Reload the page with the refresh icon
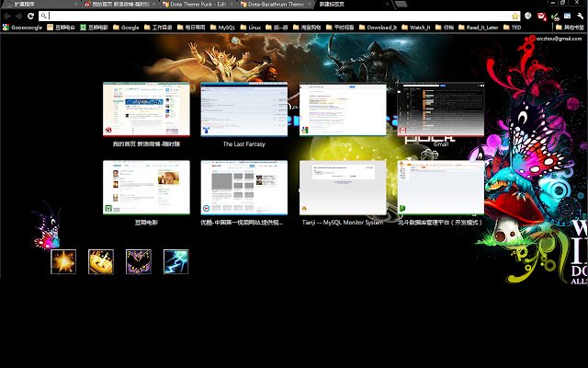Viewport: 588px width, 368px height. click(30, 16)
